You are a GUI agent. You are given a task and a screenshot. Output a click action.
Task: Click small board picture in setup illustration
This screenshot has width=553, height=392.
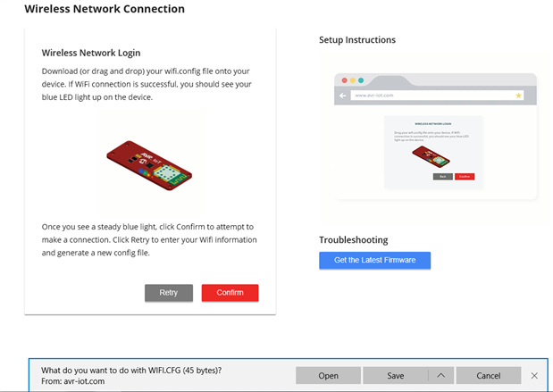pyautogui.click(x=432, y=155)
